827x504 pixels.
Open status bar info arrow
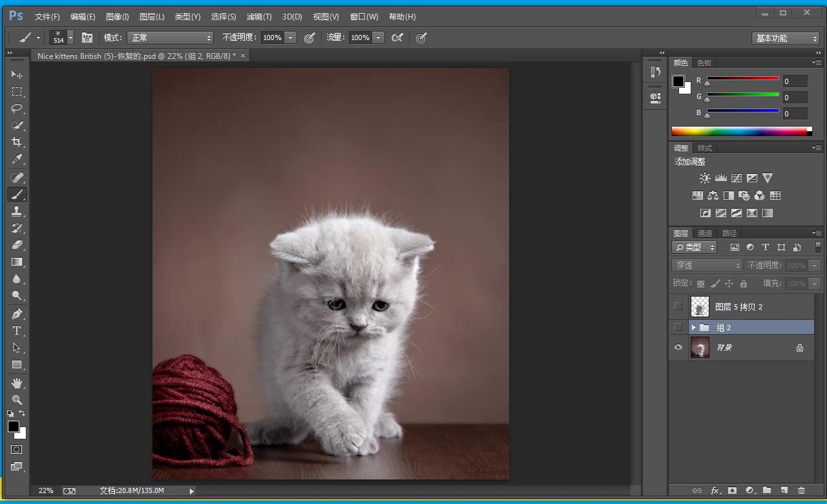pyautogui.click(x=191, y=491)
